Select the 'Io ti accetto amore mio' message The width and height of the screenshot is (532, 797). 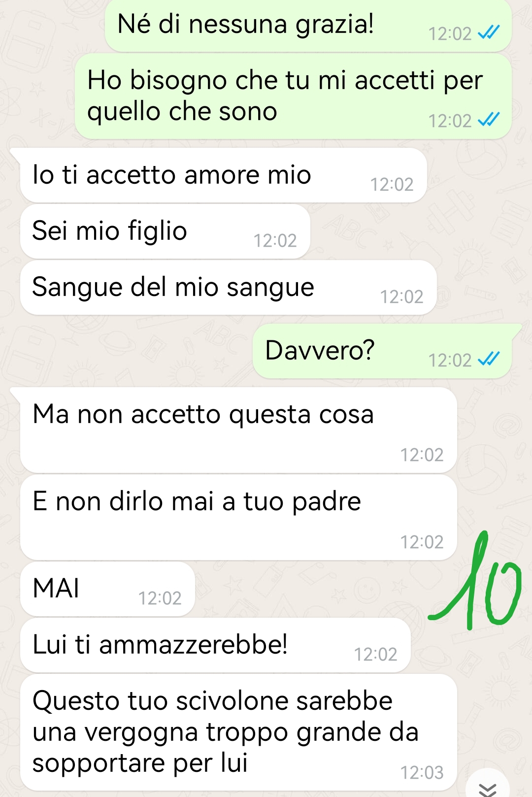[x=223, y=175]
